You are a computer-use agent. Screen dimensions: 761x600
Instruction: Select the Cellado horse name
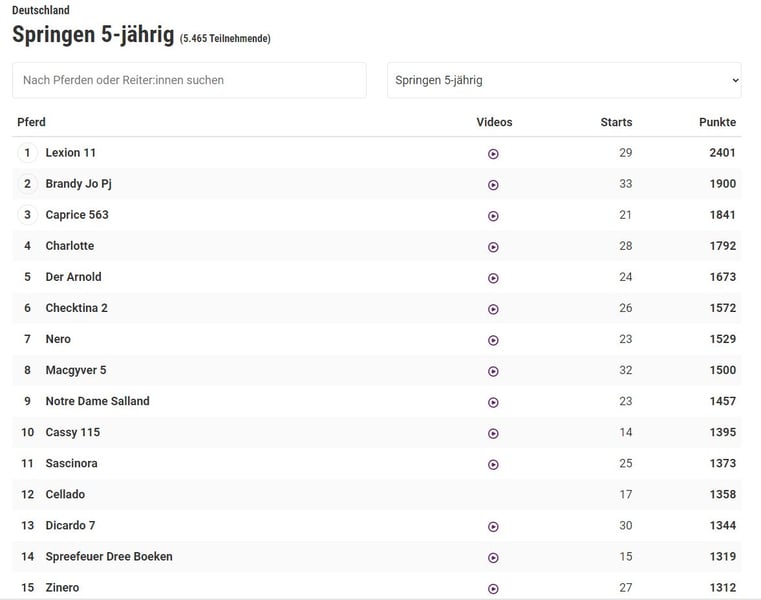pos(65,494)
